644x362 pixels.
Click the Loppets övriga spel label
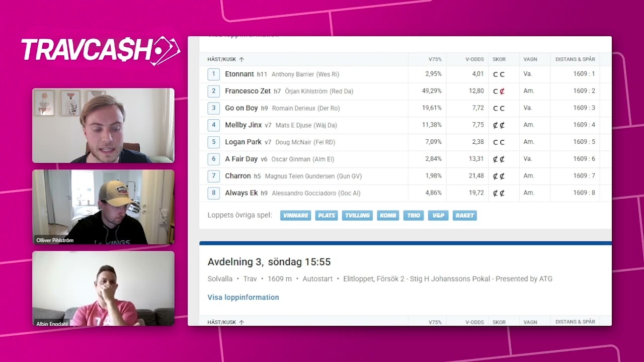click(240, 215)
